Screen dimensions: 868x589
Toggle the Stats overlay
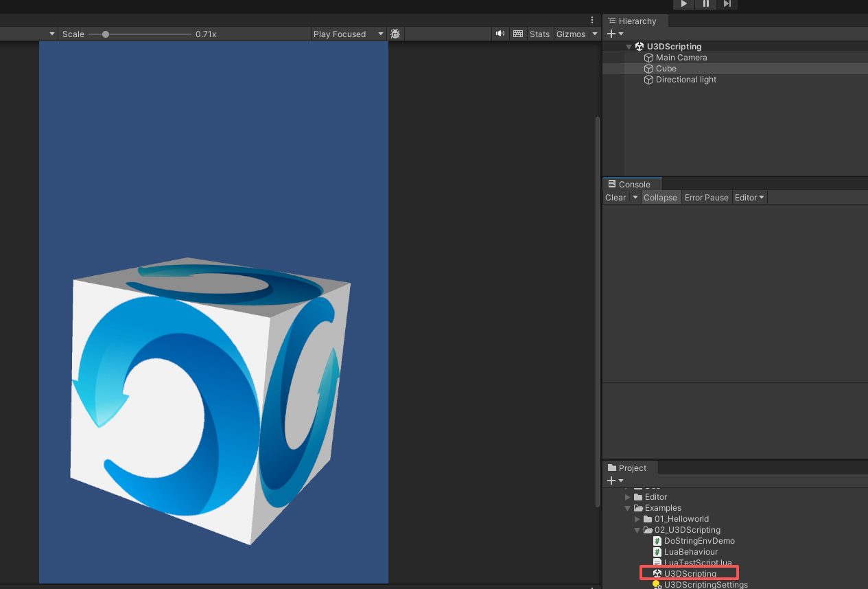click(540, 34)
